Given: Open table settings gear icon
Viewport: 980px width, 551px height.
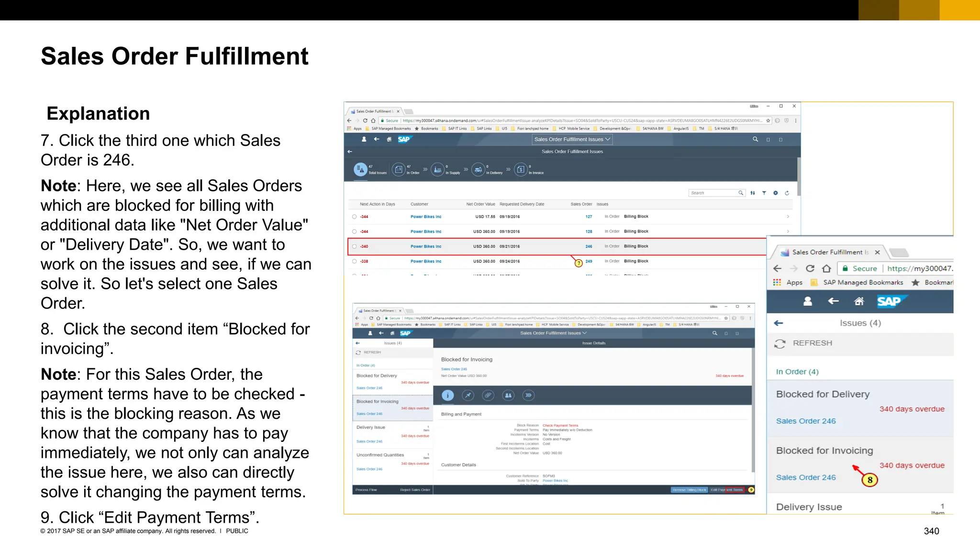Looking at the screenshot, I should (776, 193).
